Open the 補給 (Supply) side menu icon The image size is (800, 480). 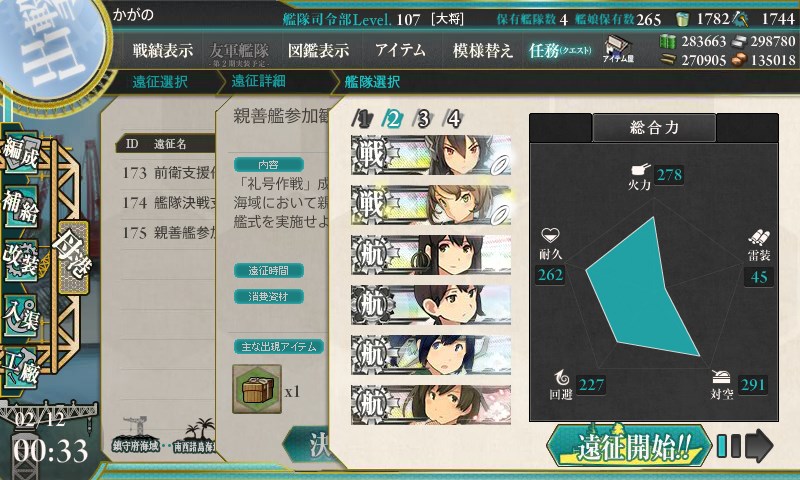(20, 206)
